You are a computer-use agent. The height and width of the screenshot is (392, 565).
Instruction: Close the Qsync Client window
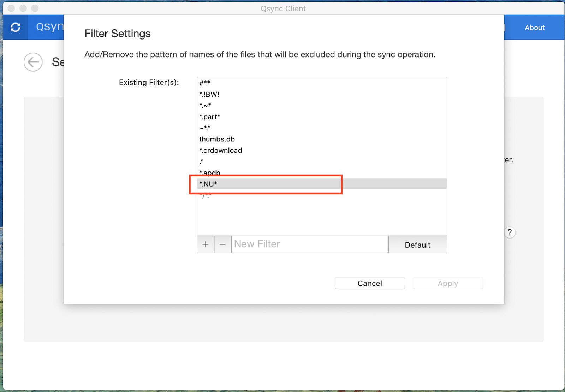point(11,8)
